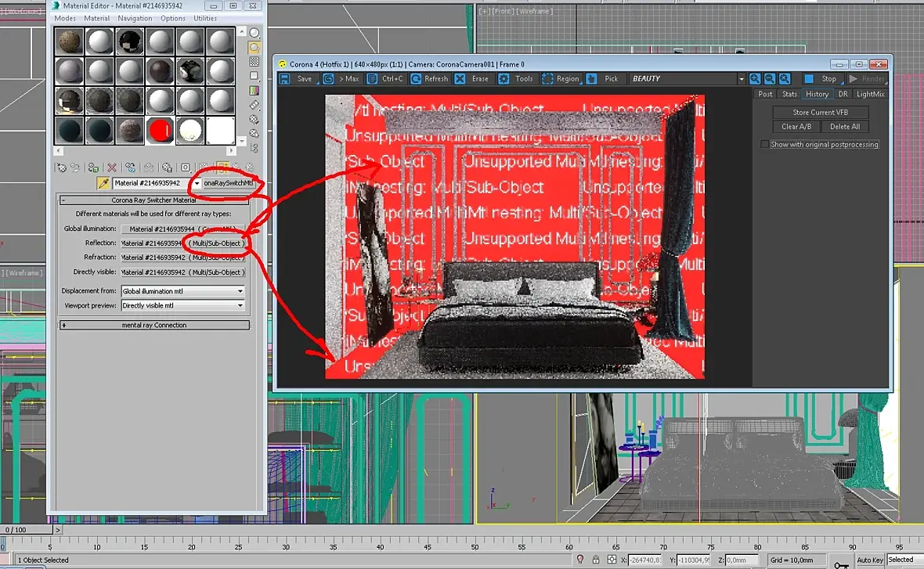Switch to the Post tab in VFB
This screenshot has height=569, width=924.
pos(765,94)
